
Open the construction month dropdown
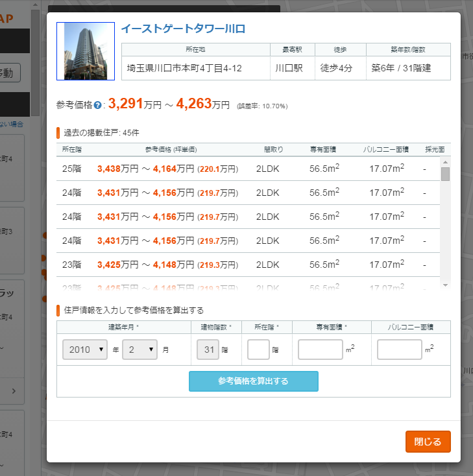(140, 350)
